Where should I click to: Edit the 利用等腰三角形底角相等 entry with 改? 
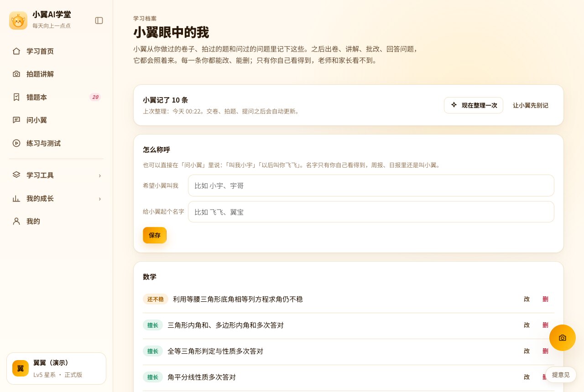point(527,299)
